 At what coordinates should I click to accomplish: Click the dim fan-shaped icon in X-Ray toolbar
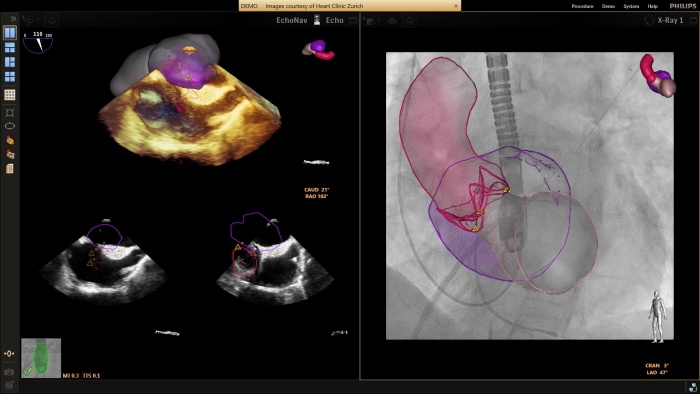(x=392, y=21)
